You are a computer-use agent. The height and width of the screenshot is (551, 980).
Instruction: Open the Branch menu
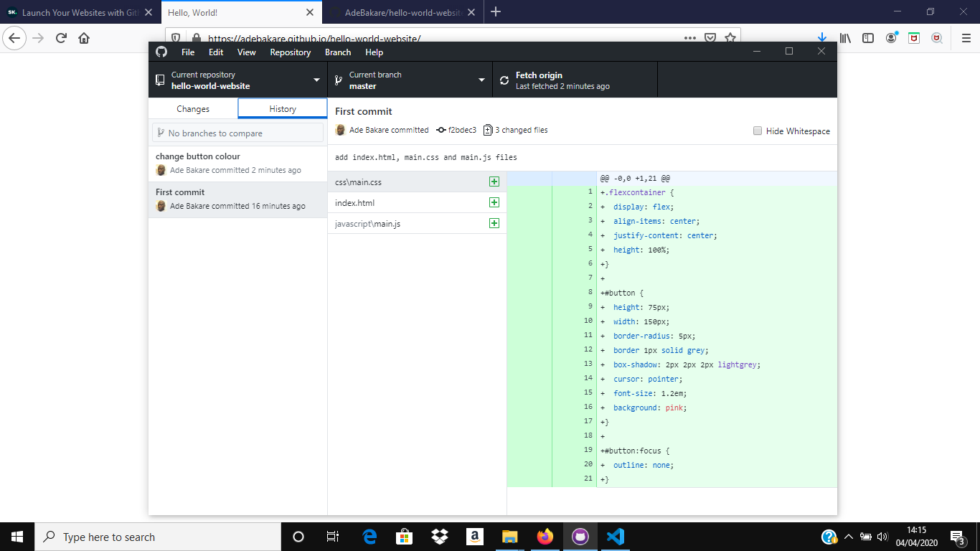[338, 52]
